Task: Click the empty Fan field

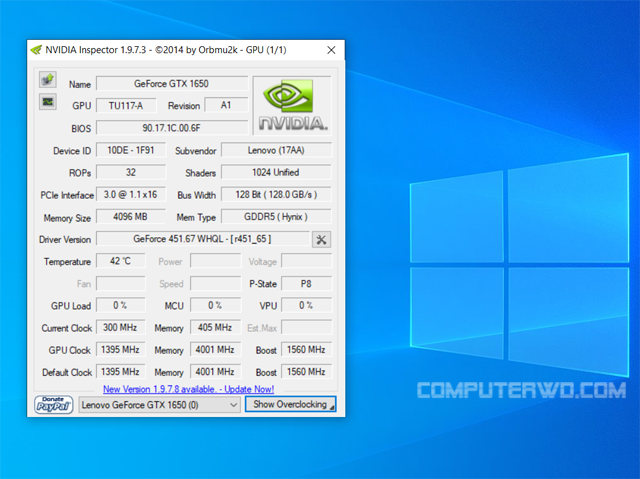Action: (x=121, y=284)
